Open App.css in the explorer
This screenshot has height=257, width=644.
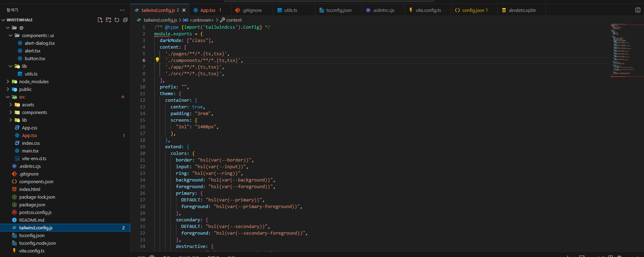point(65,128)
